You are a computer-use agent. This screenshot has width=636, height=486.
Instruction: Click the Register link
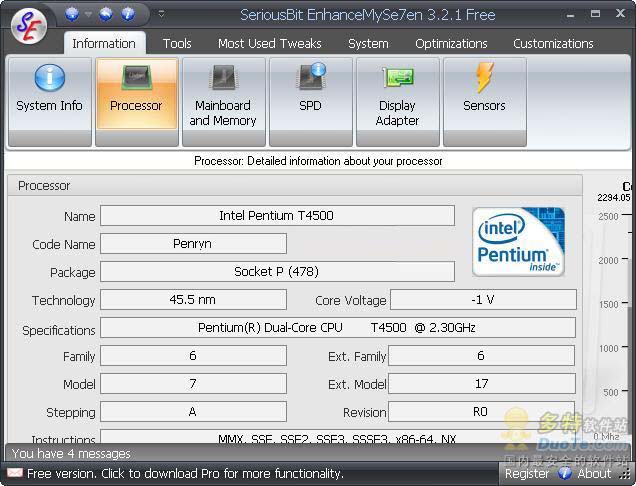pos(527,474)
